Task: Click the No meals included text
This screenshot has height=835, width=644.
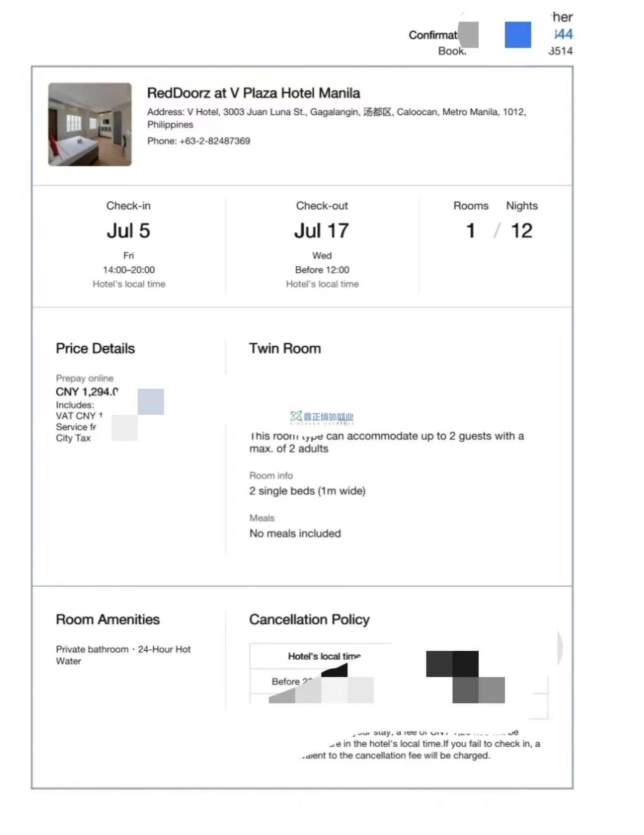Action: point(295,533)
